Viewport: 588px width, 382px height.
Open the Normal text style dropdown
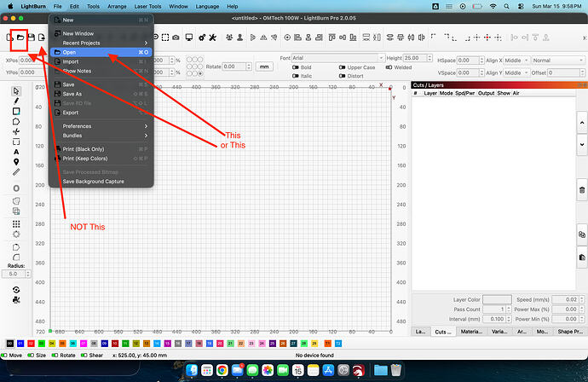[x=558, y=61]
